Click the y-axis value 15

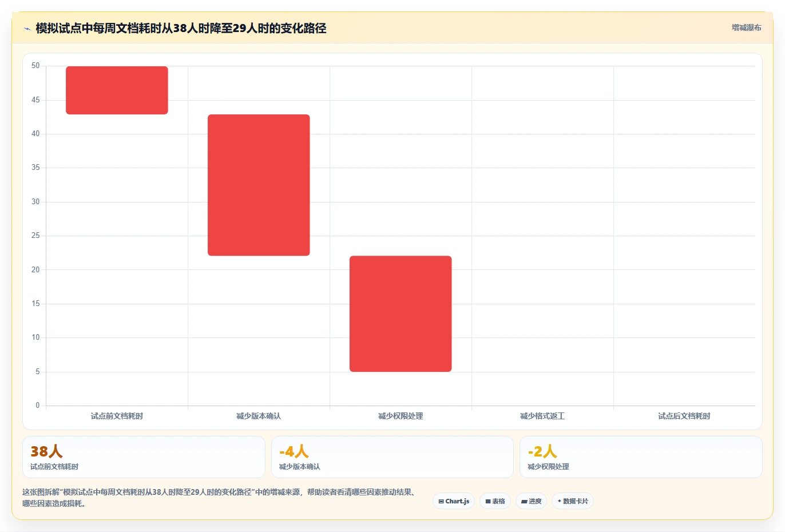click(x=35, y=304)
